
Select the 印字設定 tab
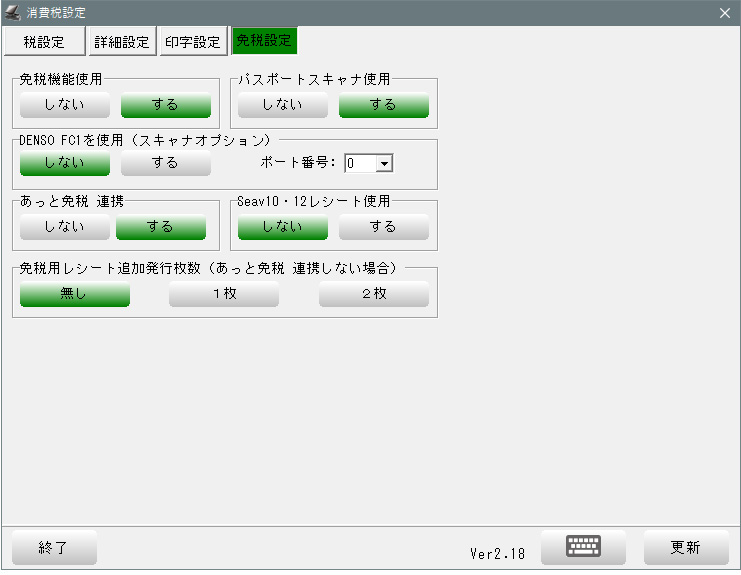click(x=193, y=42)
